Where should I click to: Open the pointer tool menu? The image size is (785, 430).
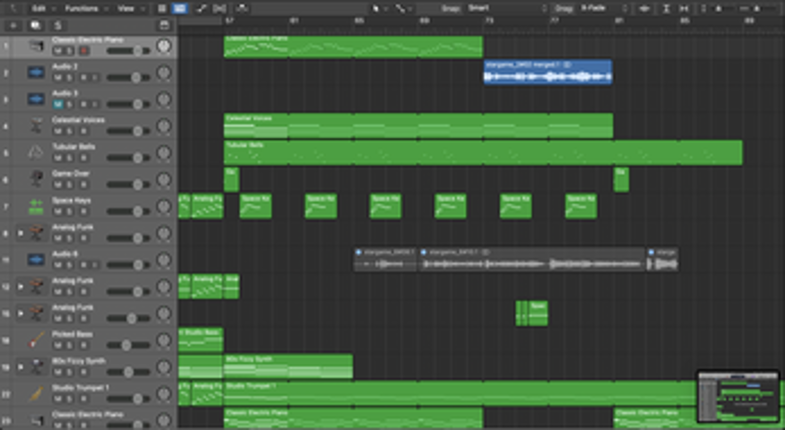378,9
